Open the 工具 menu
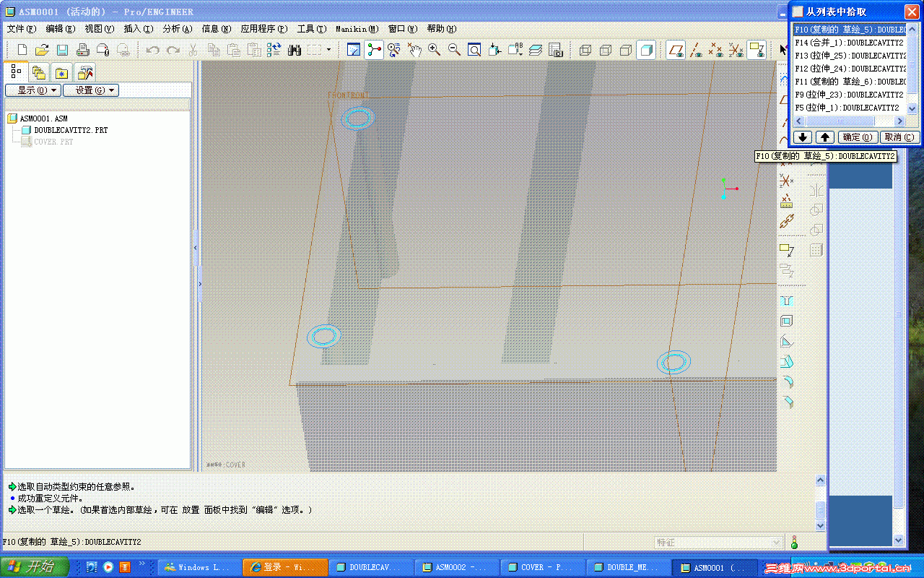 (x=312, y=29)
